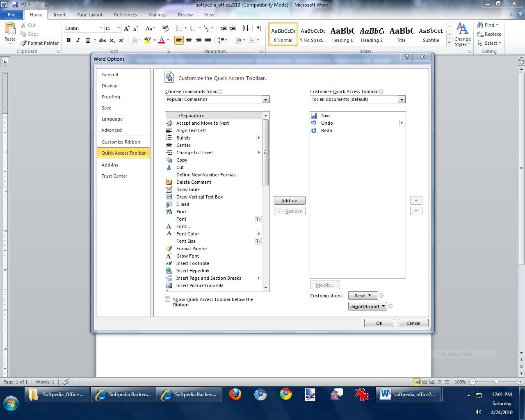This screenshot has height=420, width=525.
Task: Enable Show Quick Access Toolbar below Ribbon
Action: pos(168,299)
